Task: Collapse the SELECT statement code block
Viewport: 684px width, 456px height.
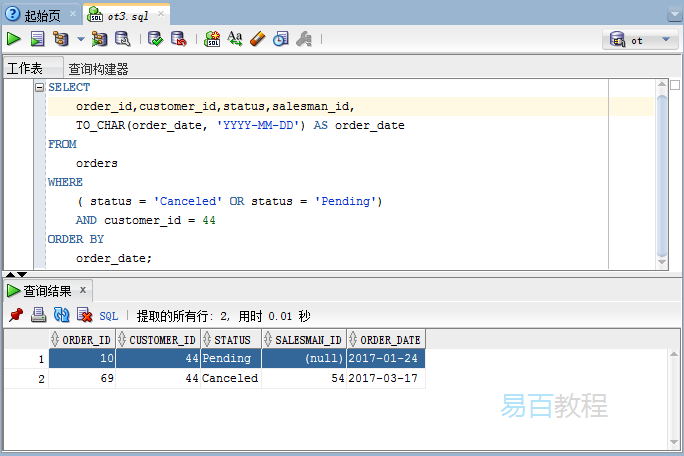Action: click(x=40, y=88)
